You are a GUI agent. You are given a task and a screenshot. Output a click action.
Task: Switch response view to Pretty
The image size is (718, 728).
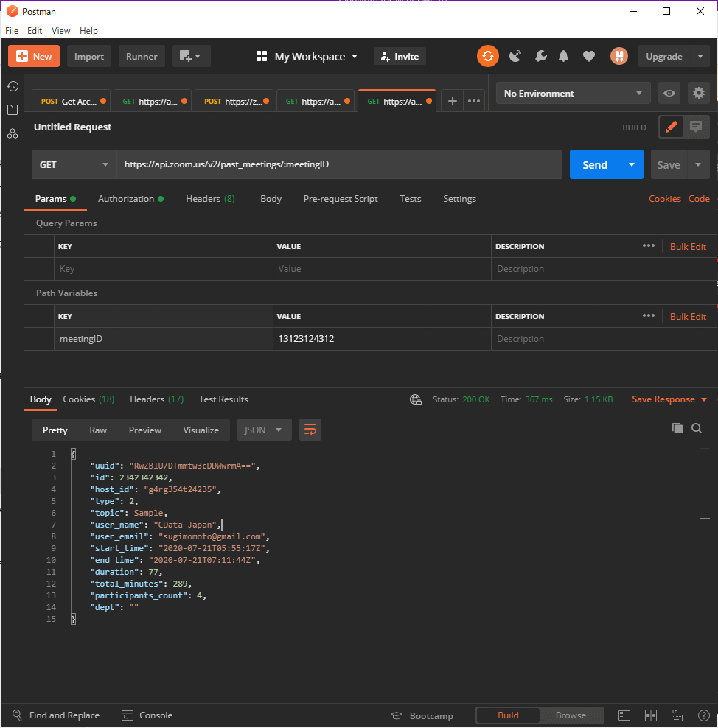tap(55, 430)
